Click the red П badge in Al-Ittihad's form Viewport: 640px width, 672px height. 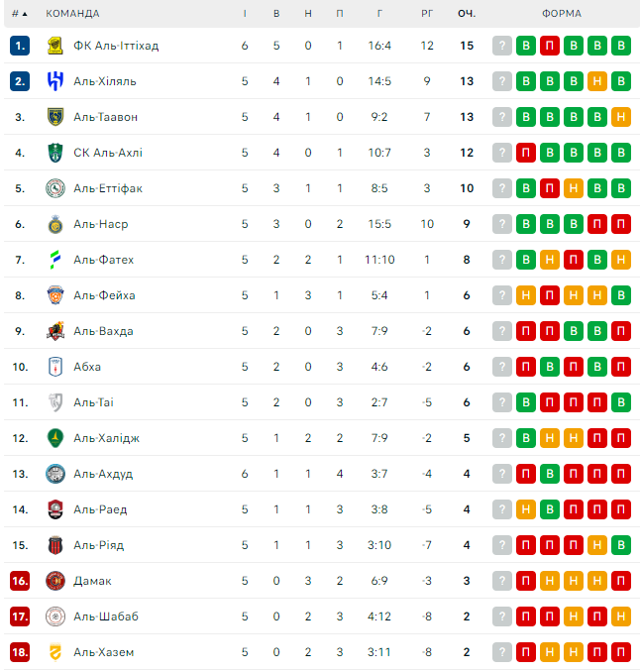550,46
